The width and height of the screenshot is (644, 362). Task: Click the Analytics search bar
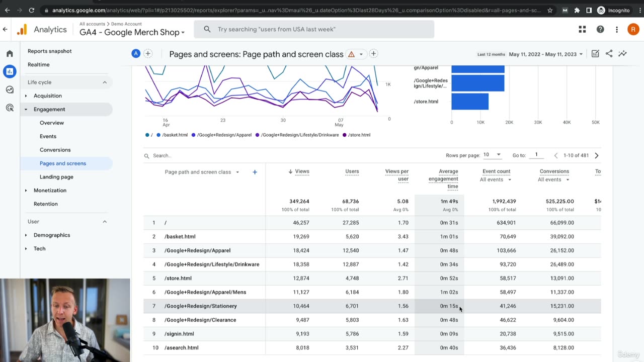(314, 29)
